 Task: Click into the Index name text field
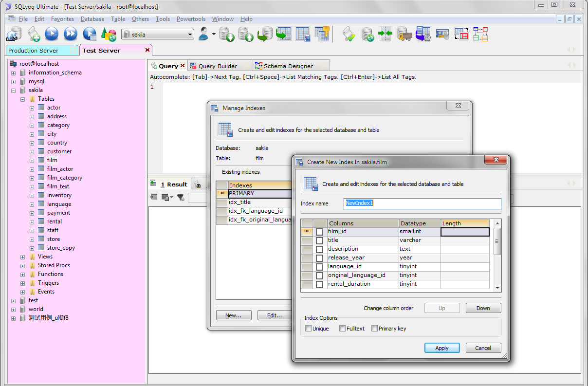coord(423,203)
